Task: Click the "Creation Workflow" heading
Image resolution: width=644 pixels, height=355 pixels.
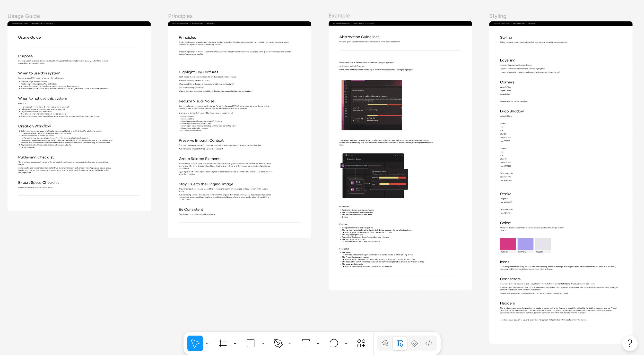Action: (x=35, y=126)
